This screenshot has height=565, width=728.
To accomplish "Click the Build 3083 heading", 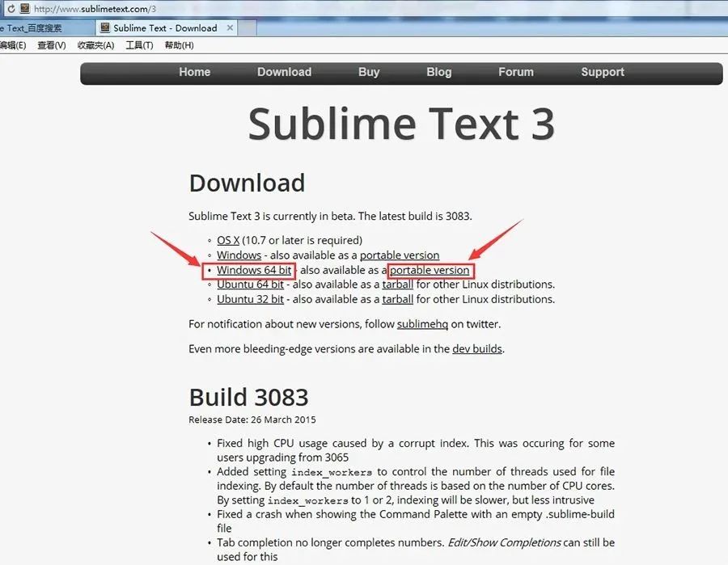I will pos(248,397).
